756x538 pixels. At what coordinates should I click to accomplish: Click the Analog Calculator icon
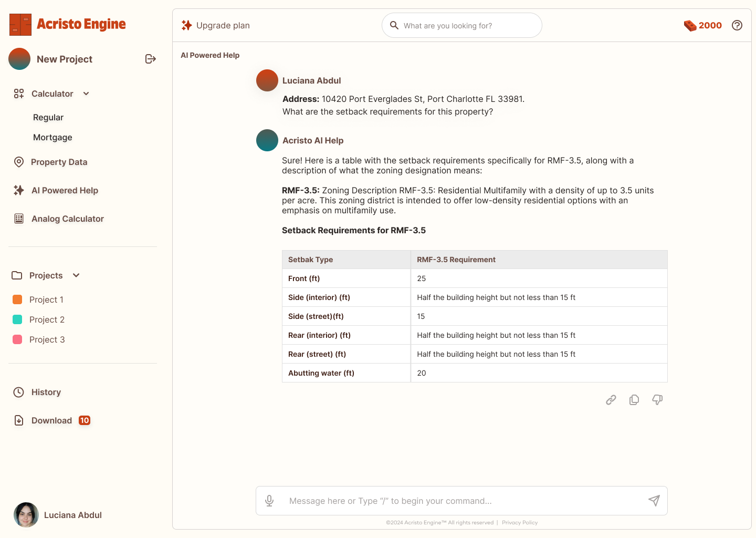point(19,219)
